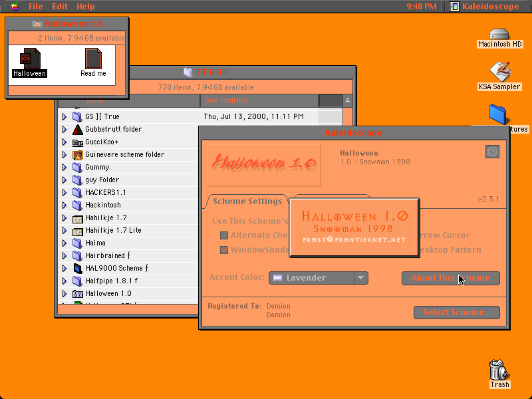This screenshot has width=532, height=399.
Task: Click the sort order arrow in EFGHI window
Action: tap(347, 100)
